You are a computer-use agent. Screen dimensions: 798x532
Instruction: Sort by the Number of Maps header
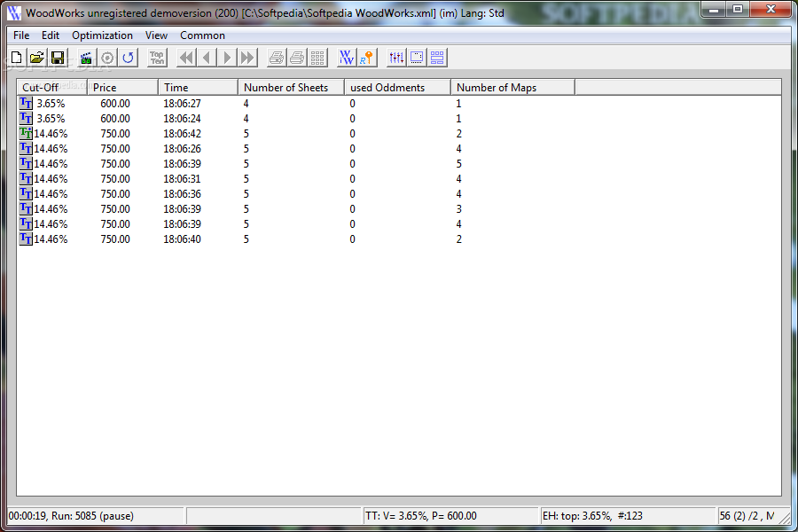pyautogui.click(x=512, y=87)
